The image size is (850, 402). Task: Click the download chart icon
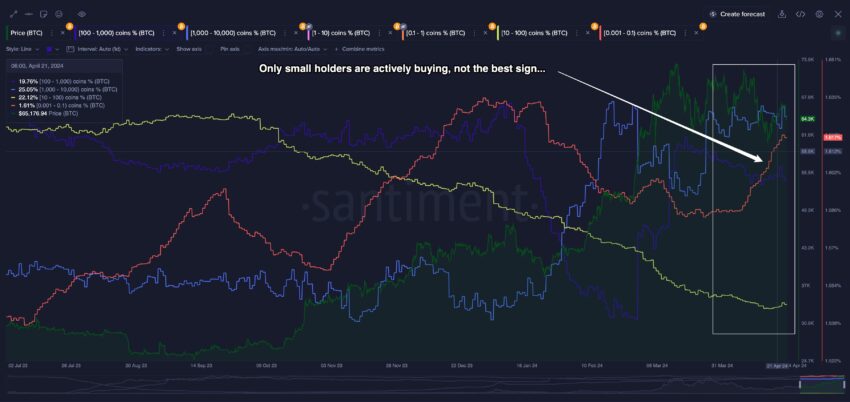click(x=782, y=14)
